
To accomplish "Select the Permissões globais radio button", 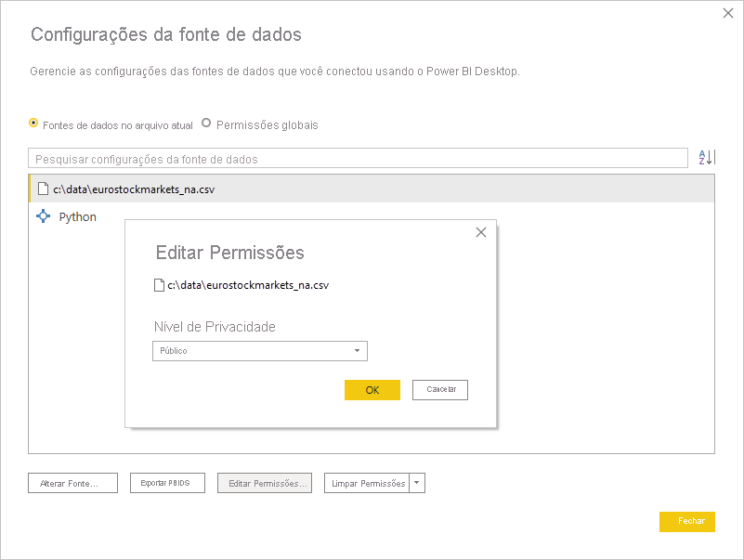I will pyautogui.click(x=205, y=123).
